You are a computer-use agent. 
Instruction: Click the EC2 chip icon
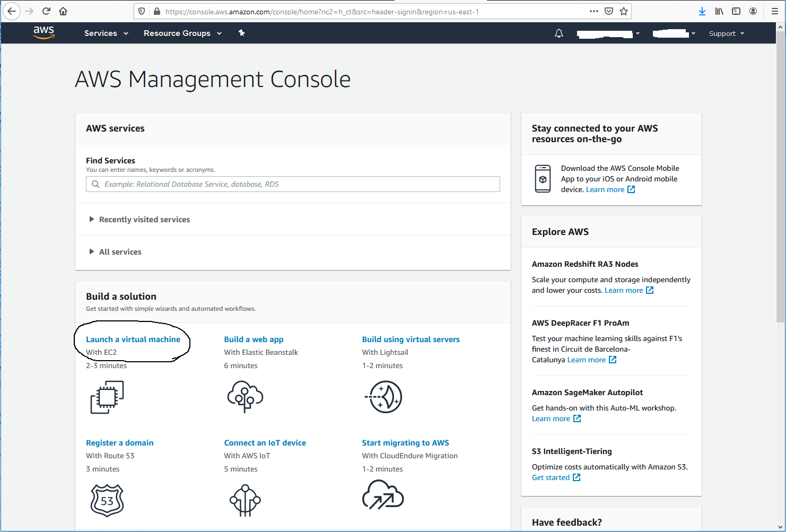(x=107, y=397)
